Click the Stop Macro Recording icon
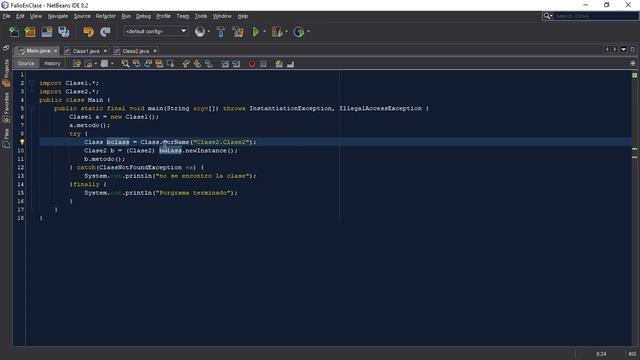Viewport: 640px width, 360px height. tap(263, 64)
